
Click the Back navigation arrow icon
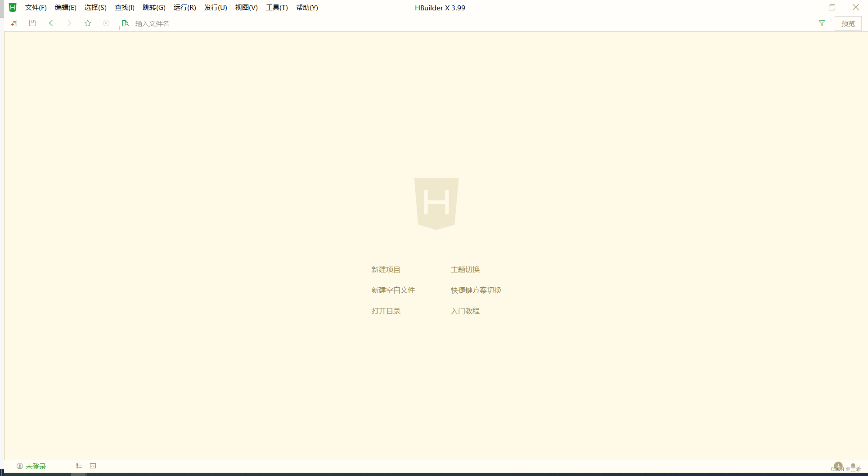point(51,23)
